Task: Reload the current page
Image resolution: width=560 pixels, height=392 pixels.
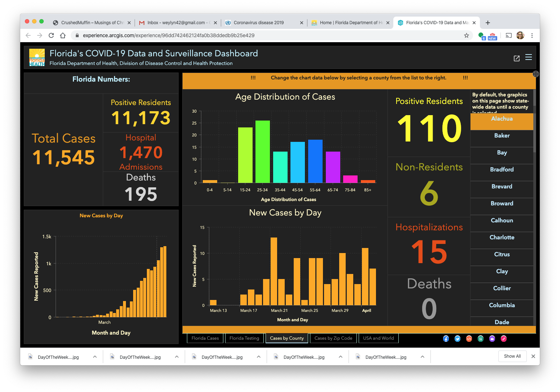Action: pos(51,35)
